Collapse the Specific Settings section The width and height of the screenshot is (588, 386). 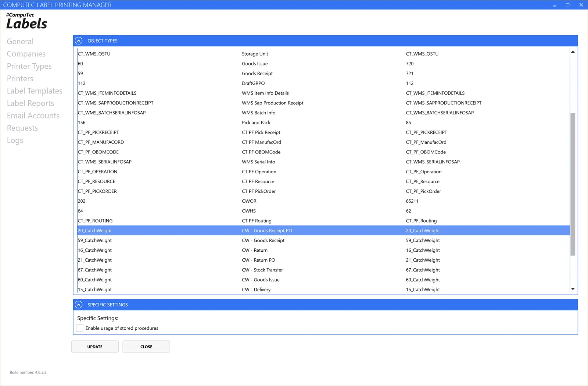[79, 305]
